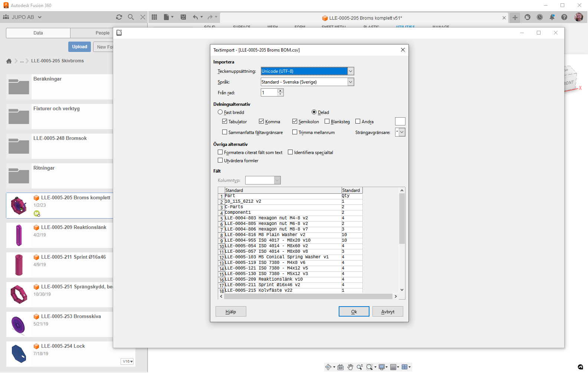Redo the last undone action
The width and height of the screenshot is (588, 373).
click(x=210, y=17)
